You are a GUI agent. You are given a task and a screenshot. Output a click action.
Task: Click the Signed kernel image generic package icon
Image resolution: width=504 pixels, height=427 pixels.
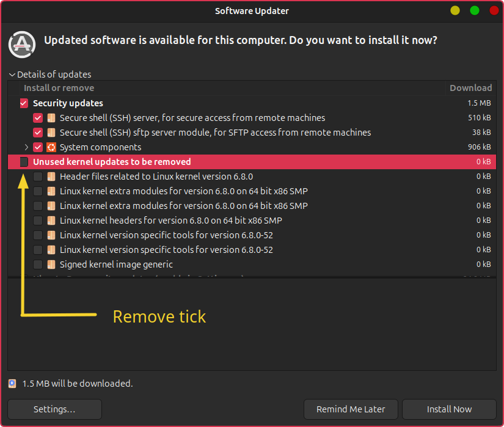coord(51,265)
